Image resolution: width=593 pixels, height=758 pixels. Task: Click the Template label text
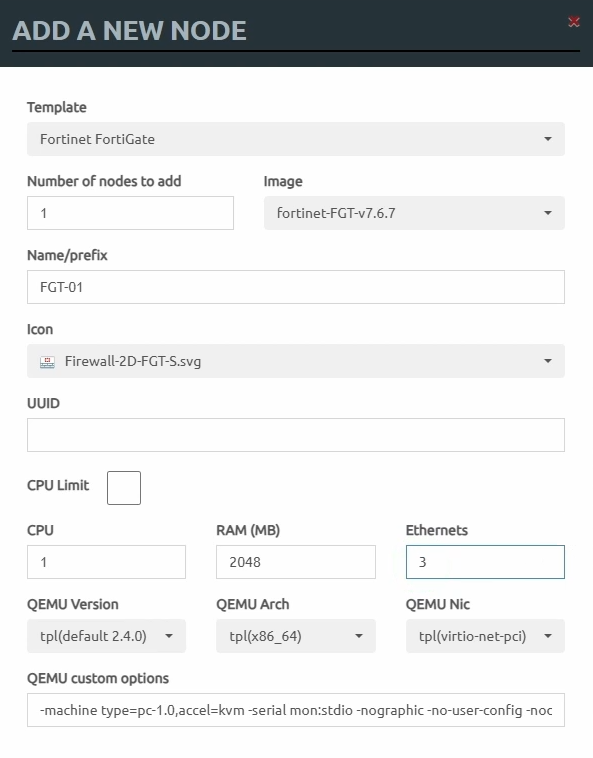point(57,107)
